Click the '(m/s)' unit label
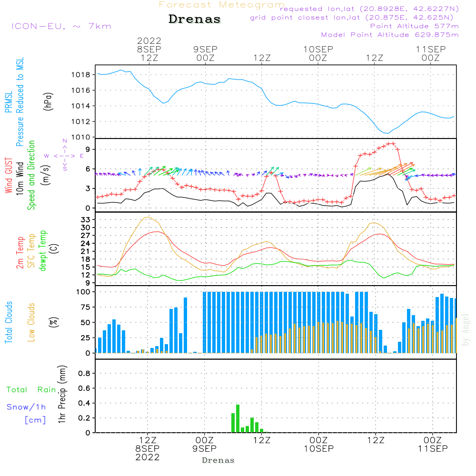The image size is (476, 476). pos(46,175)
